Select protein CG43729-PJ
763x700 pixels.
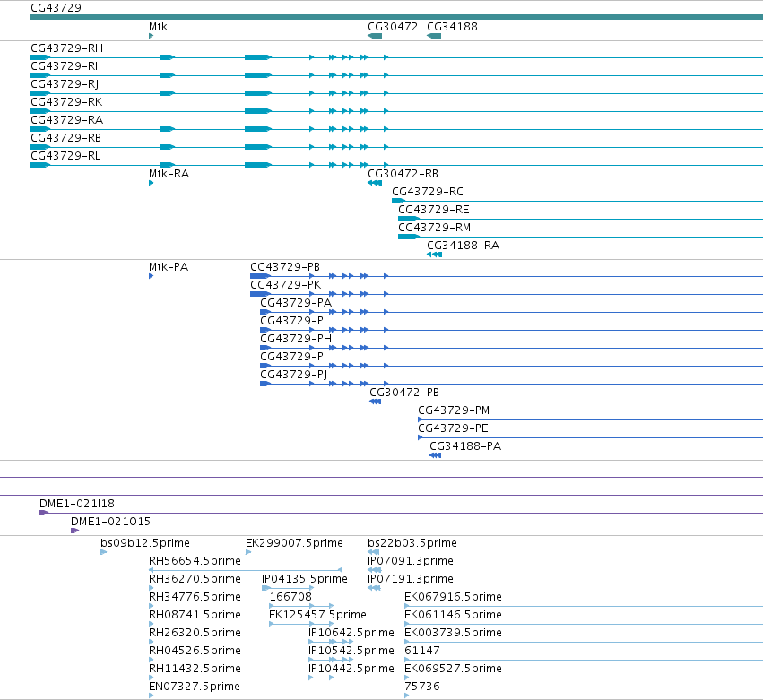pyautogui.click(x=293, y=375)
